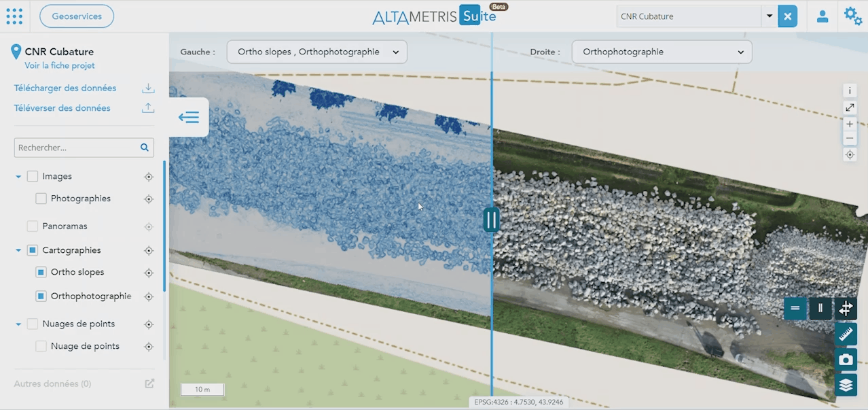
Task: Uncheck the Ortho slopes layer
Action: click(41, 272)
